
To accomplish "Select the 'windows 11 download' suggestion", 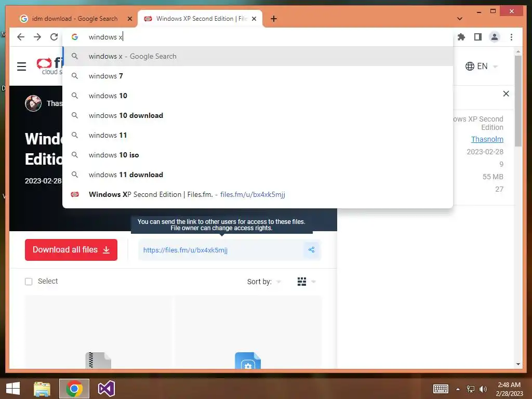I will tap(258, 175).
